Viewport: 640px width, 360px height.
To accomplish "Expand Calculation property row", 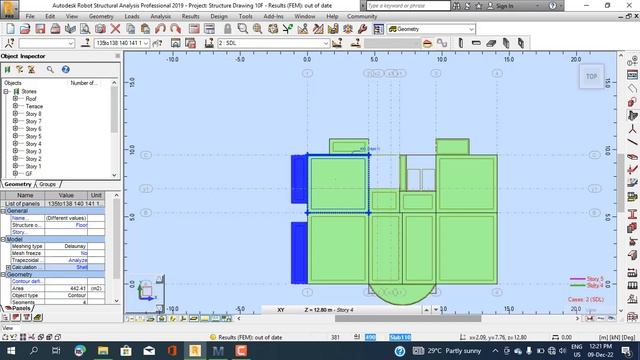I will (x=8, y=267).
